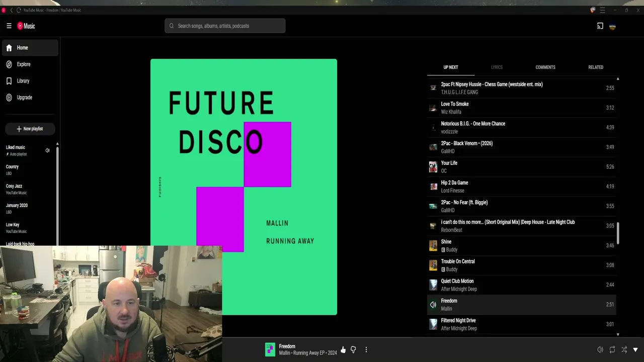Play Your Life thumbnail in queue
The height and width of the screenshot is (362, 644).
click(x=433, y=166)
